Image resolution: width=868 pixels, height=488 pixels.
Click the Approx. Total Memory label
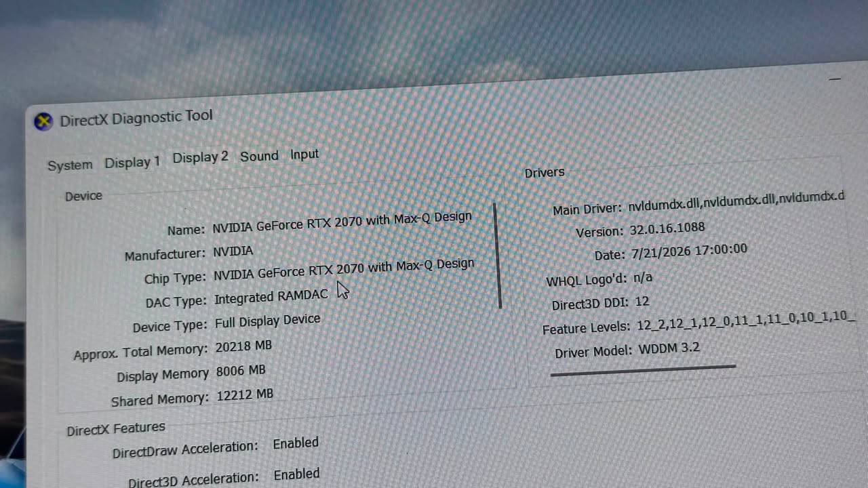[140, 352]
